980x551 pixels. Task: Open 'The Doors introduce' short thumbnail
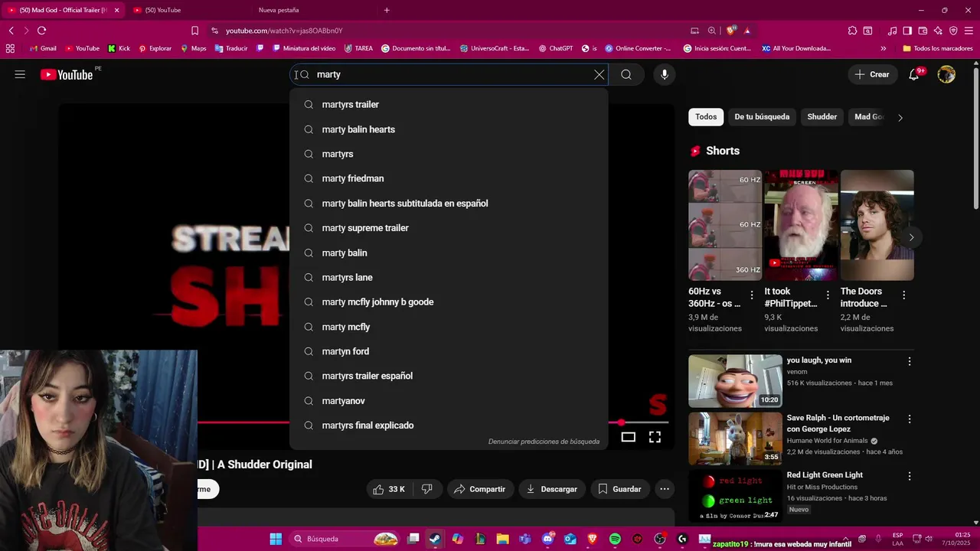click(877, 225)
